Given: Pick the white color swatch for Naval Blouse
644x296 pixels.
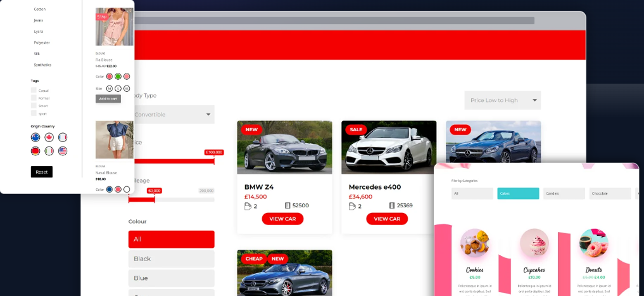Looking at the screenshot, I should tap(127, 189).
